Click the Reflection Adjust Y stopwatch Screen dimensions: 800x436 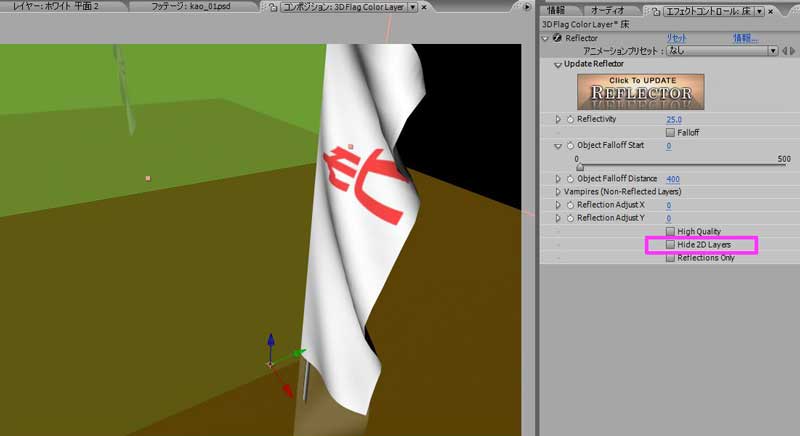tap(570, 218)
